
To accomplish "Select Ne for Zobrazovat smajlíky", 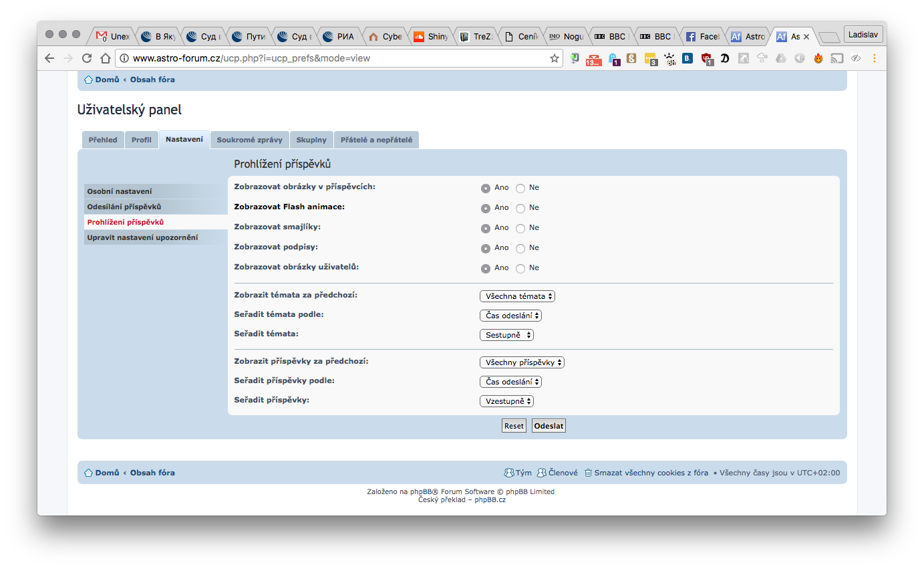I will [x=520, y=228].
